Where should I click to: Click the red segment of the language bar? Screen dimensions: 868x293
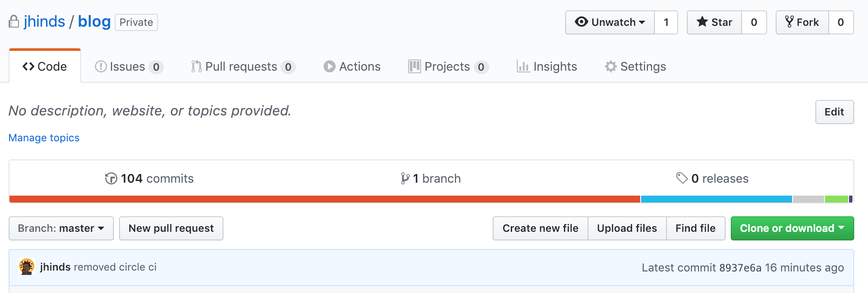point(324,199)
